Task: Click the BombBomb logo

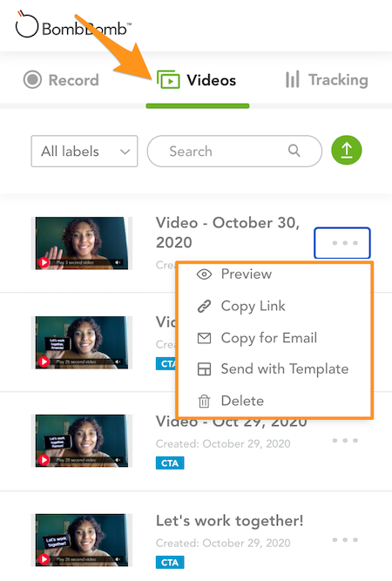Action: pyautogui.click(x=73, y=25)
